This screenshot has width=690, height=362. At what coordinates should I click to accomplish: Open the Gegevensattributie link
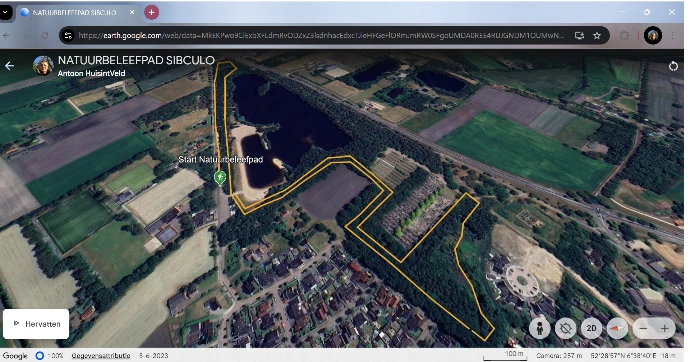tap(101, 355)
